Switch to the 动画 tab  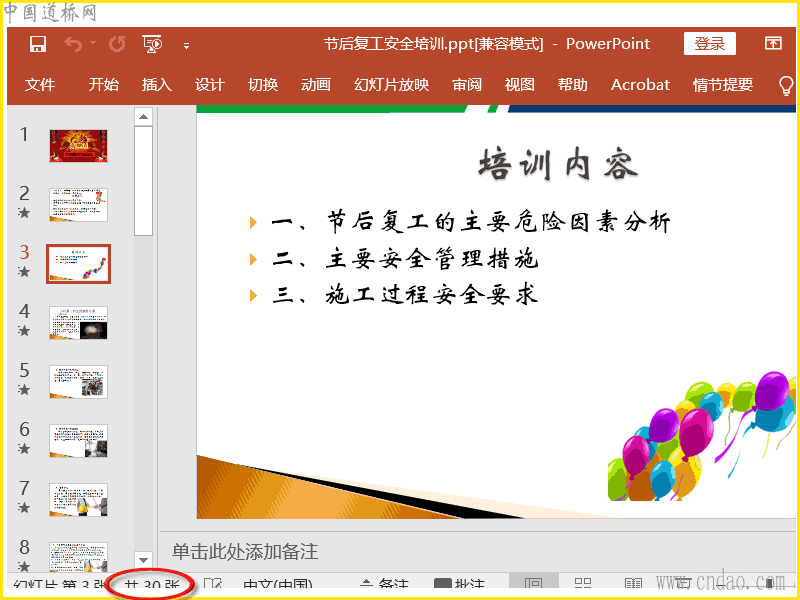point(316,84)
